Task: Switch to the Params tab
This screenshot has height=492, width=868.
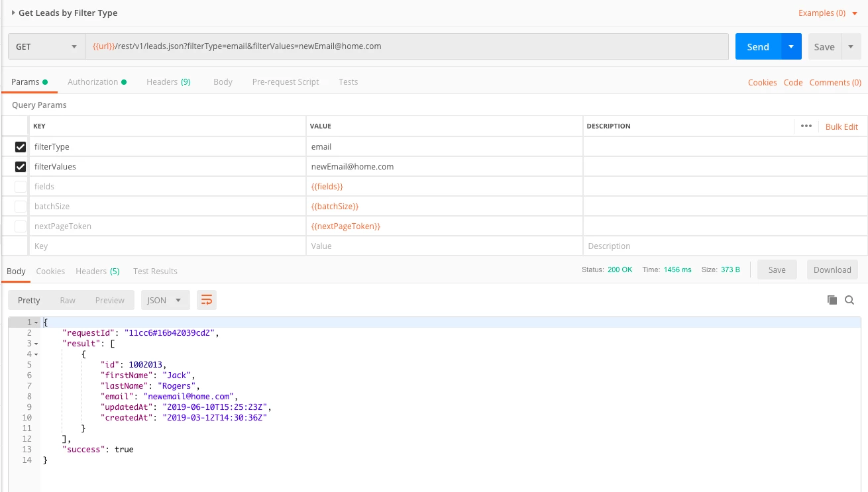Action: pyautogui.click(x=29, y=82)
